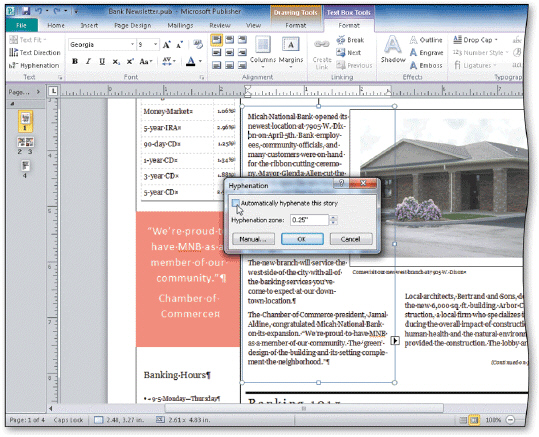Click Text Direction in the Text group

point(35,52)
